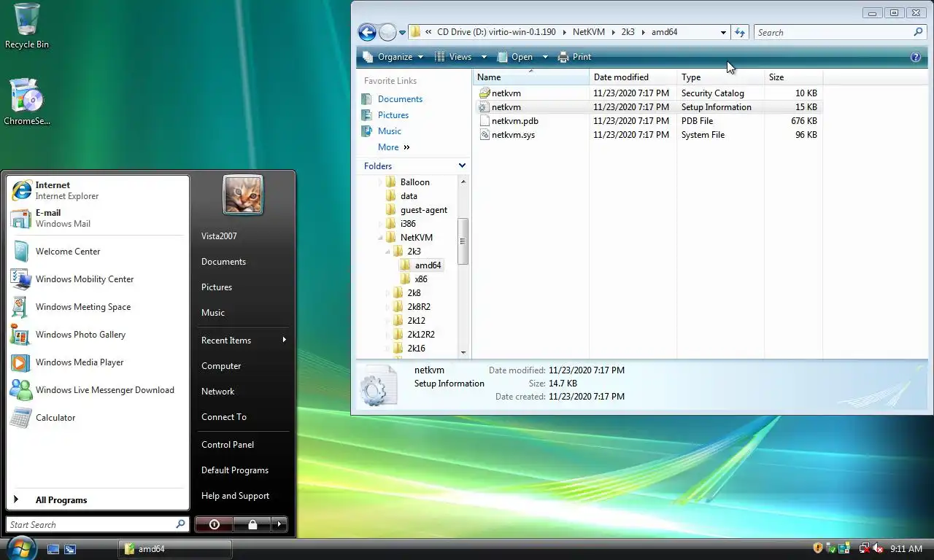
Task: Open Documents from Start menu right pane
Action: (x=223, y=262)
